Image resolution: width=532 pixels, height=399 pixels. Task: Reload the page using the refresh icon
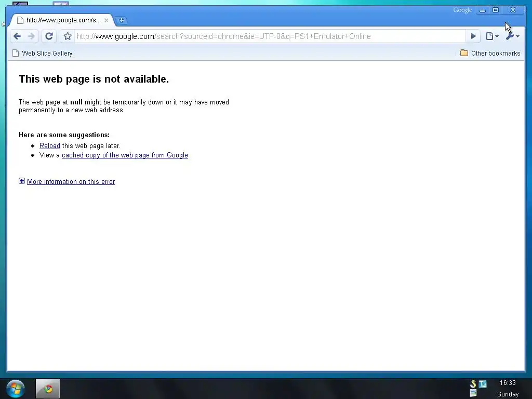49,36
